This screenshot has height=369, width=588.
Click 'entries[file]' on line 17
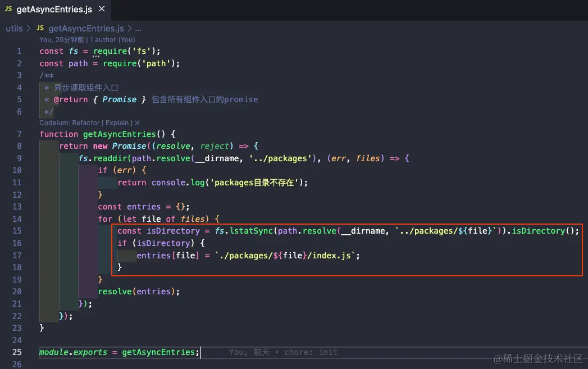click(167, 256)
